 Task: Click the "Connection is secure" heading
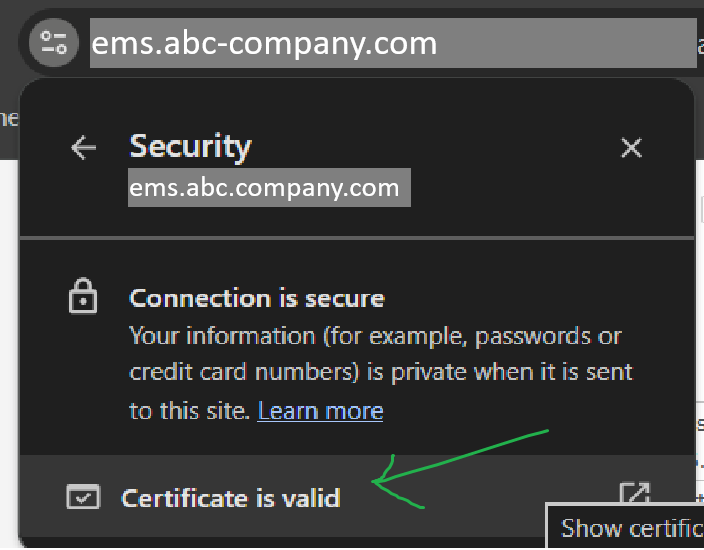point(257,298)
